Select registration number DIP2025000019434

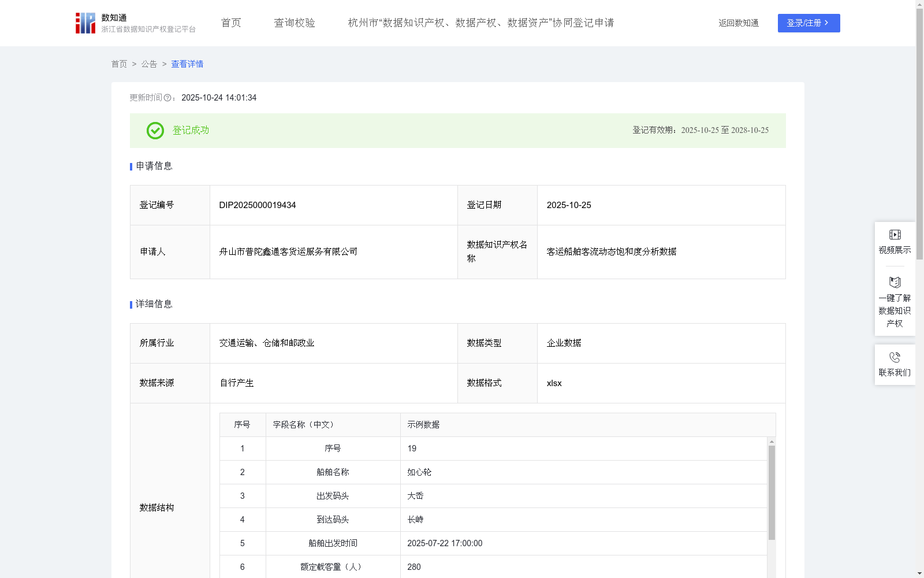(258, 205)
